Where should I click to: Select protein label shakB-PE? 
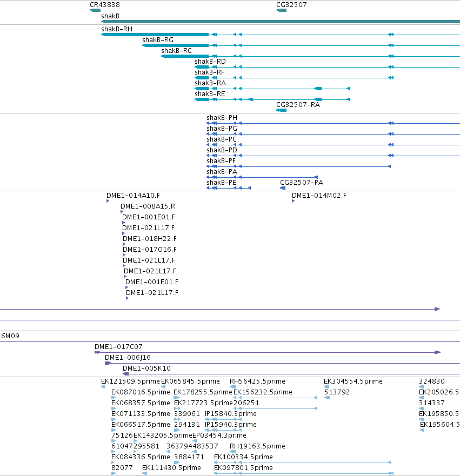[x=221, y=183]
